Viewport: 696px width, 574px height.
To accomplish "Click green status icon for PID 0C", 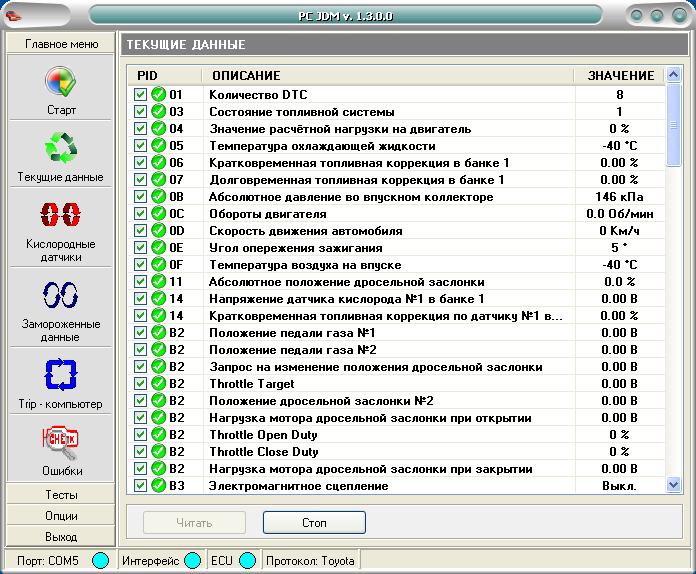I will point(158,214).
